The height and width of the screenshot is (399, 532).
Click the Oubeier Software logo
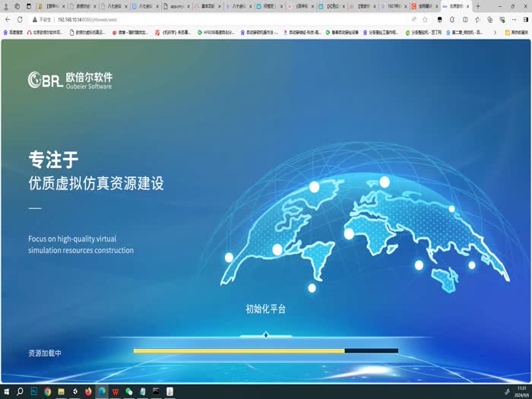click(70, 80)
